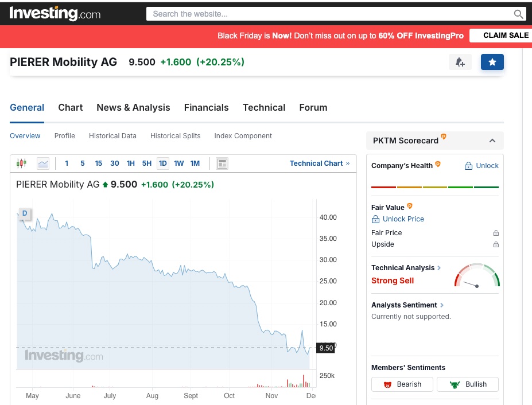Click the D dividend marker on chart
532x405 pixels.
coord(25,213)
